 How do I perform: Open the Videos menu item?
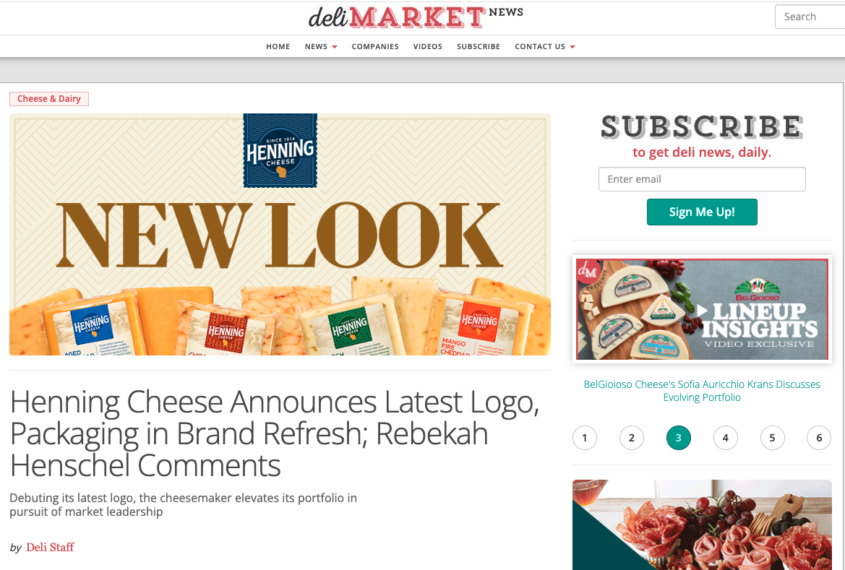pos(428,46)
